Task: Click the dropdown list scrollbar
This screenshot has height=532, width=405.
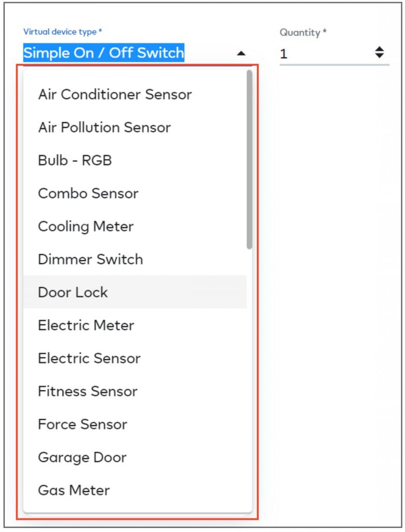Action: coord(248,156)
